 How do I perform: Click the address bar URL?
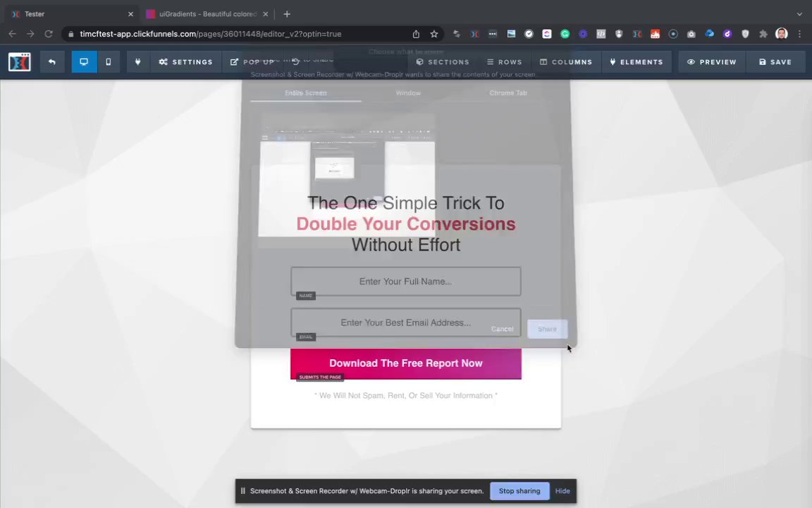pos(210,34)
